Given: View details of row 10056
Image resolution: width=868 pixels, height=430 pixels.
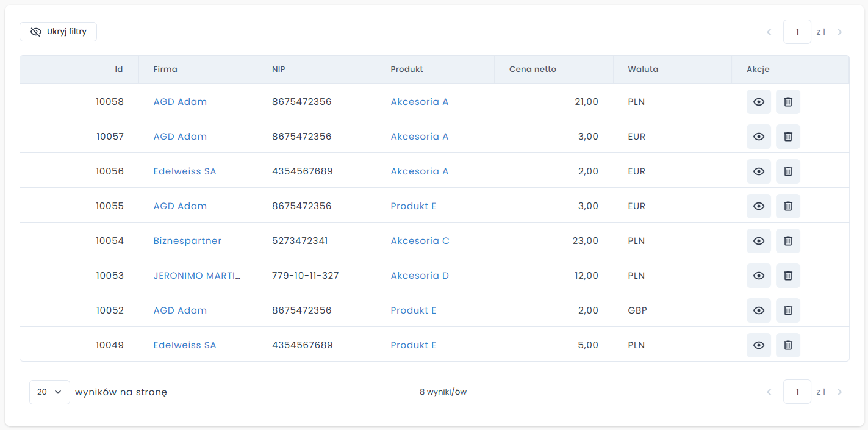Looking at the screenshot, I should [758, 171].
